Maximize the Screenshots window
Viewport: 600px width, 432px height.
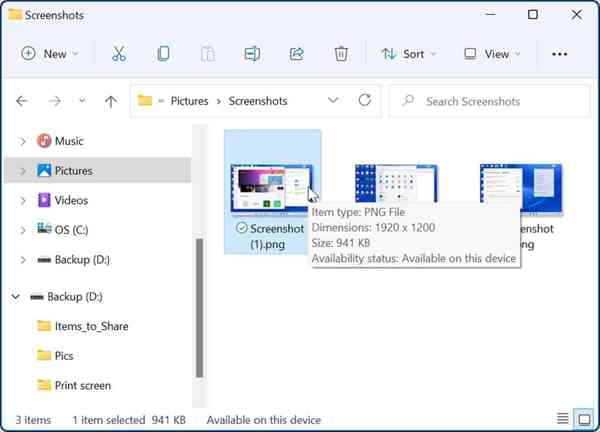(x=533, y=15)
